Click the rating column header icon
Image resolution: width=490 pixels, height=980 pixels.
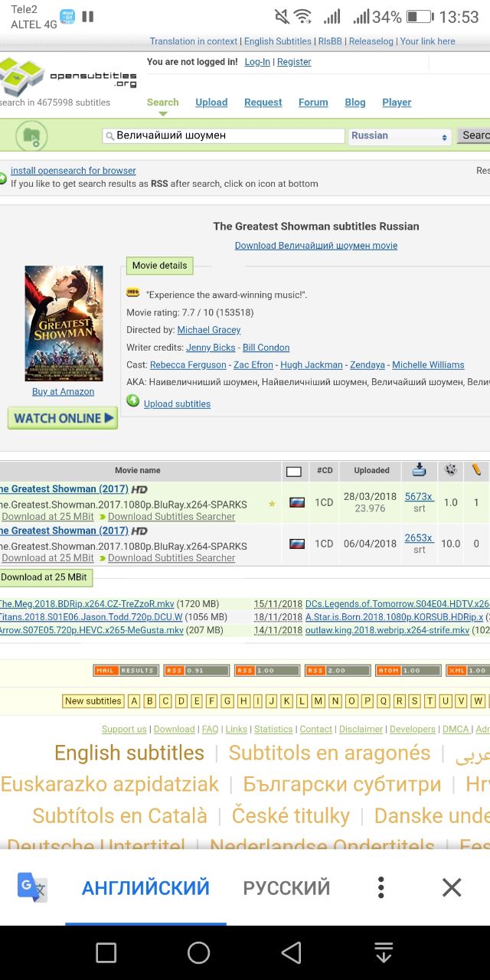pyautogui.click(x=451, y=470)
